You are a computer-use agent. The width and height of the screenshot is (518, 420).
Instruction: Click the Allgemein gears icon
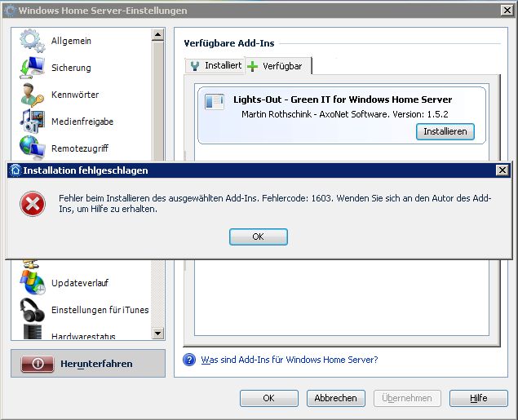coord(32,41)
